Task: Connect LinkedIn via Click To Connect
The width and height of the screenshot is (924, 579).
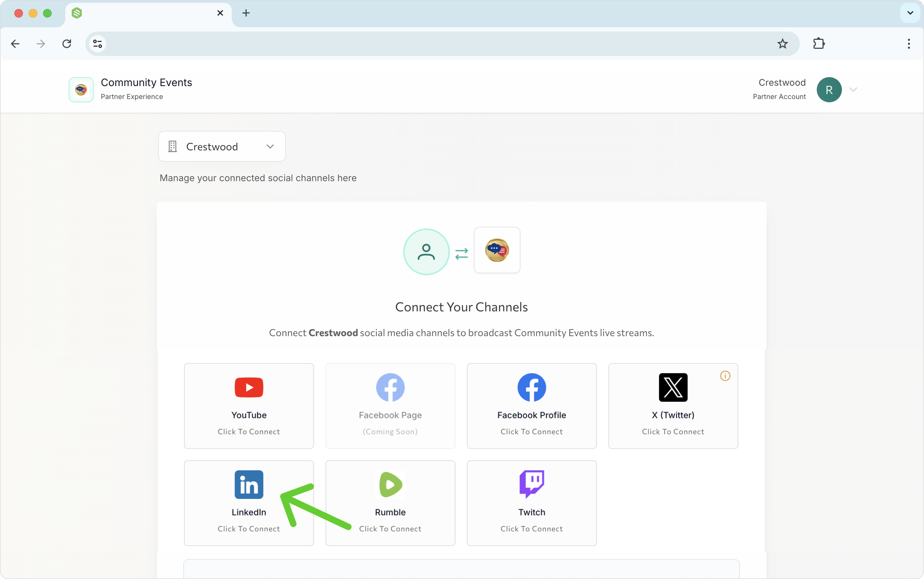Action: [249, 529]
